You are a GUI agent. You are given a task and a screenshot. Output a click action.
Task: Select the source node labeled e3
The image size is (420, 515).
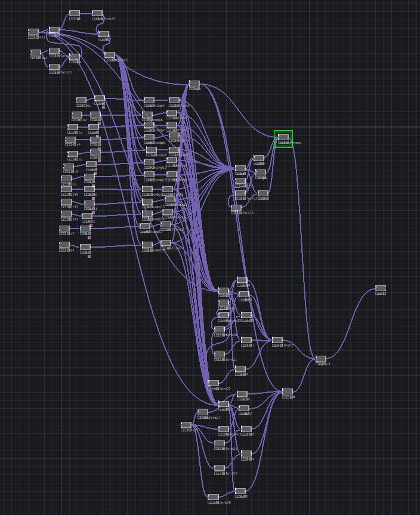pyautogui.click(x=73, y=127)
